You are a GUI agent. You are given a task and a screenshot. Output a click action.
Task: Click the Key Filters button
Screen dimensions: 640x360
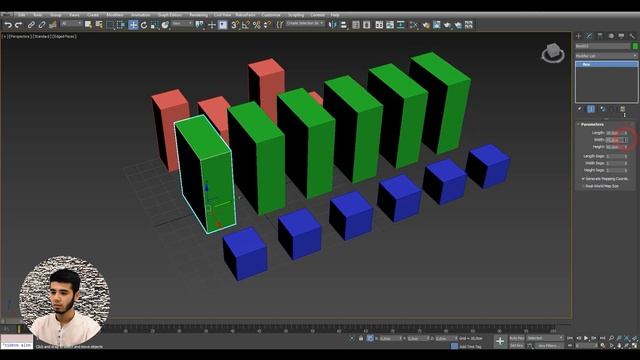548,346
